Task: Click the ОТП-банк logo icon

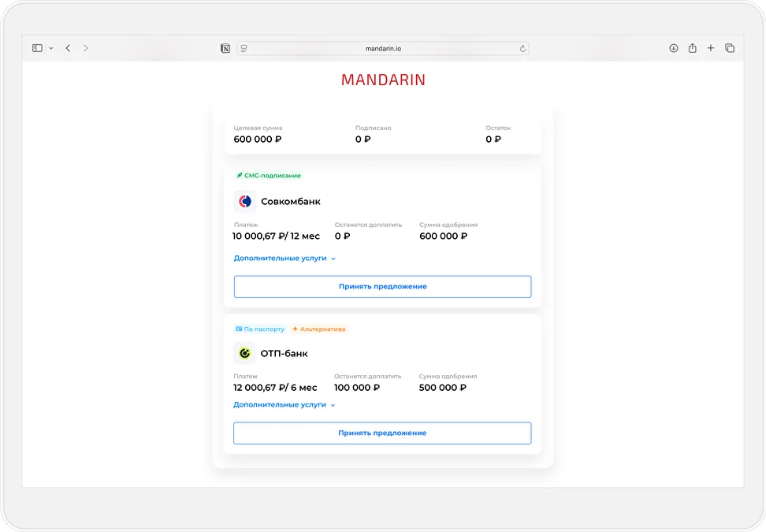Action: [244, 353]
